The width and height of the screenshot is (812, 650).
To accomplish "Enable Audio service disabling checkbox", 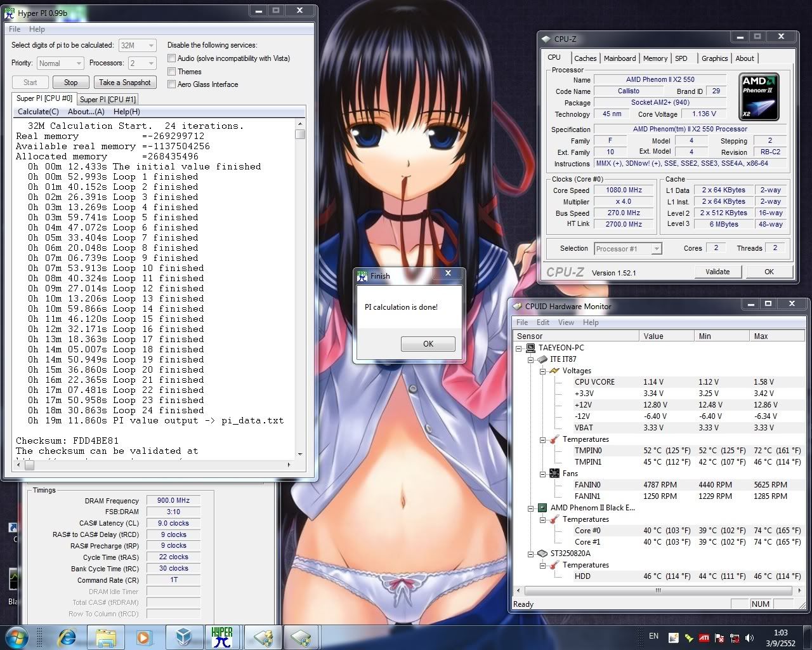I will pos(171,58).
